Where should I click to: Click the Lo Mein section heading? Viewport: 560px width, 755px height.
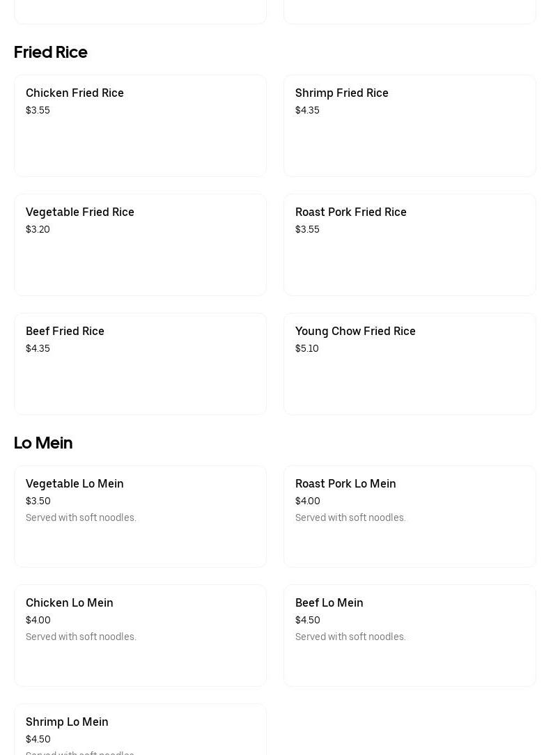[x=43, y=443]
